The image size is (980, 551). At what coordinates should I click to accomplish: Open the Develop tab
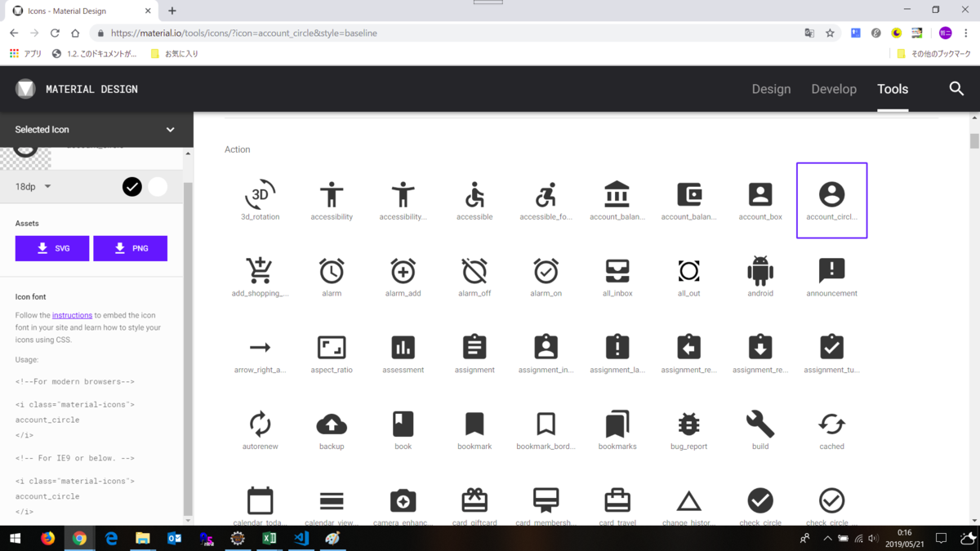tap(834, 89)
